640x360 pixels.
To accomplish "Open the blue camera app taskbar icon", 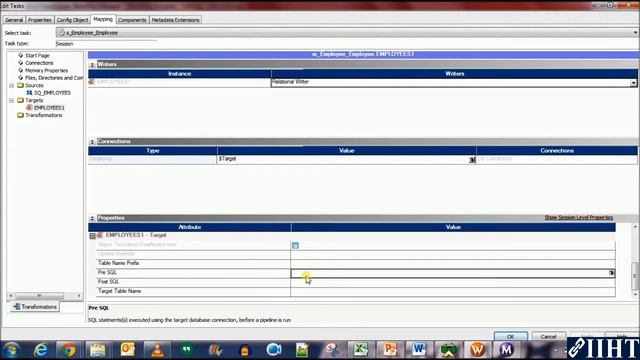I will [x=273, y=350].
